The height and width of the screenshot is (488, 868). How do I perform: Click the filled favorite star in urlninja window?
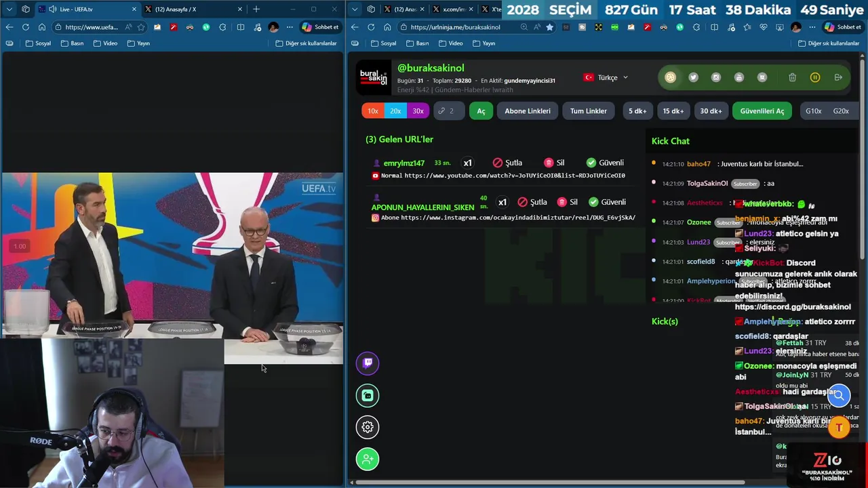point(549,27)
